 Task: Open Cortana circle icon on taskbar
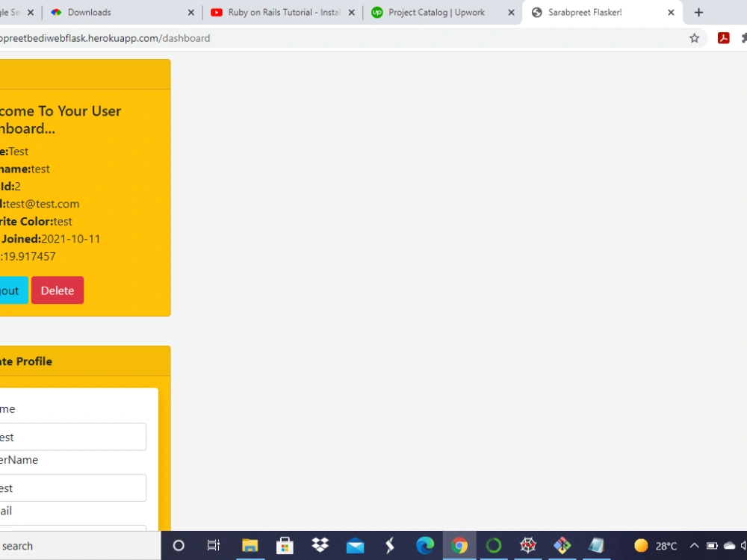179,546
